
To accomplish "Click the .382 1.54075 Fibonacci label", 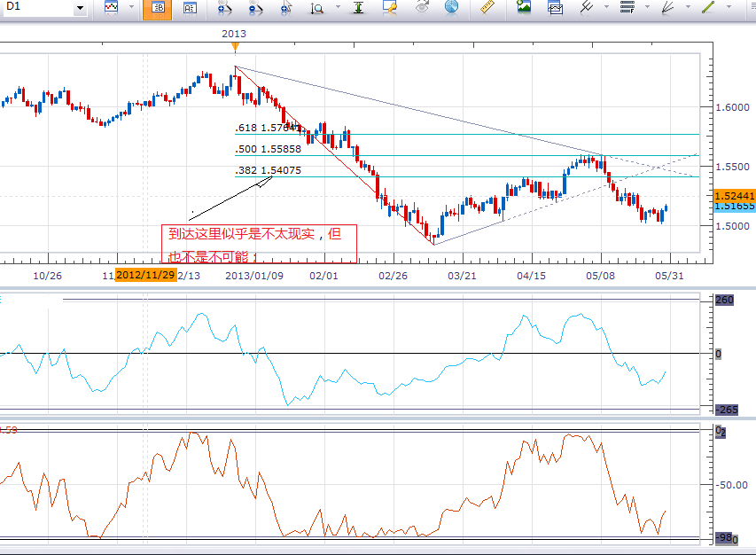I will point(268,170).
